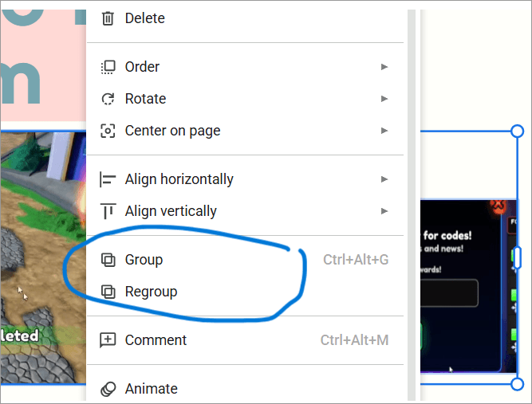Choose Group from the context menu

(246, 260)
